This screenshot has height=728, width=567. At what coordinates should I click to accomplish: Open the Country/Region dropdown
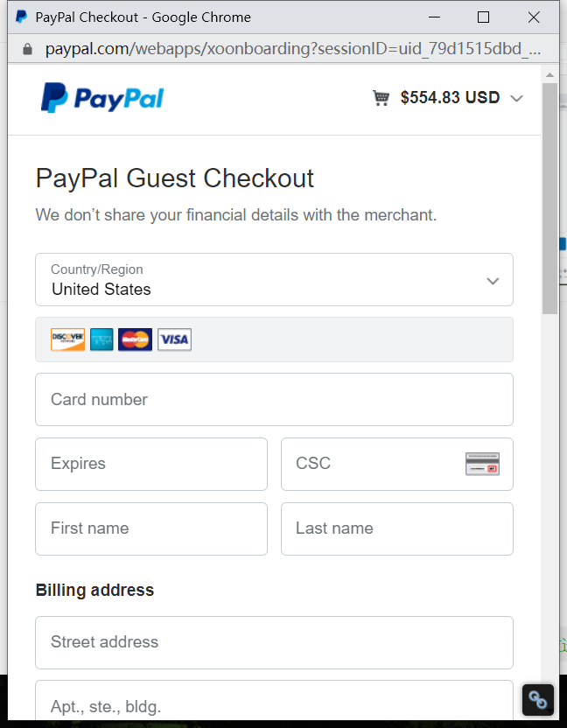pyautogui.click(x=274, y=280)
